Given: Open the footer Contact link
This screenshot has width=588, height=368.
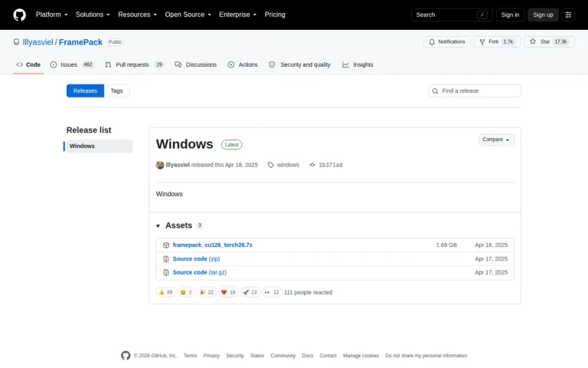Looking at the screenshot, I should click(x=328, y=356).
